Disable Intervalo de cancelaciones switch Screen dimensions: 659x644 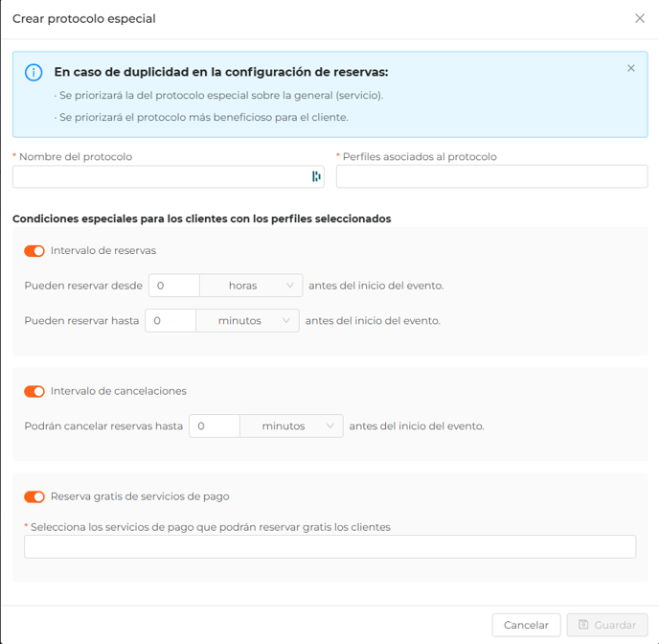click(x=34, y=391)
